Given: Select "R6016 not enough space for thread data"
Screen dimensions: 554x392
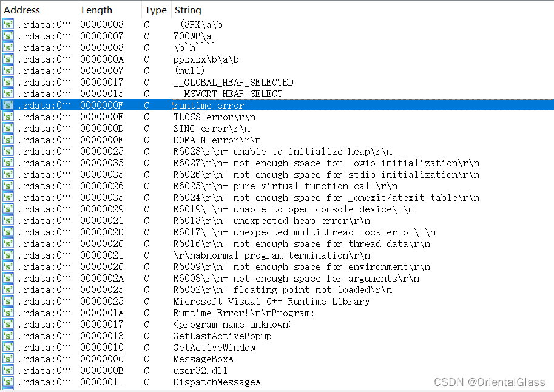Looking at the screenshot, I should (302, 244).
